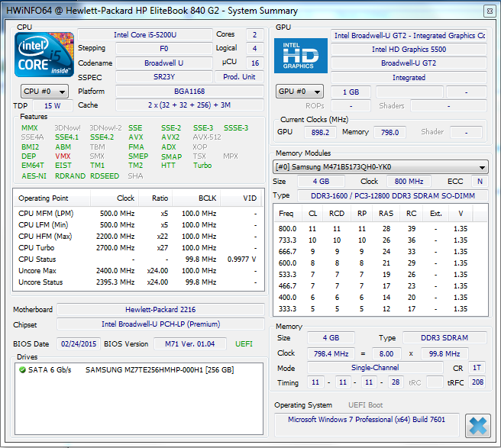This screenshot has width=501, height=448.
Task: Click the SR23Y SSPEC field
Action: click(x=164, y=77)
